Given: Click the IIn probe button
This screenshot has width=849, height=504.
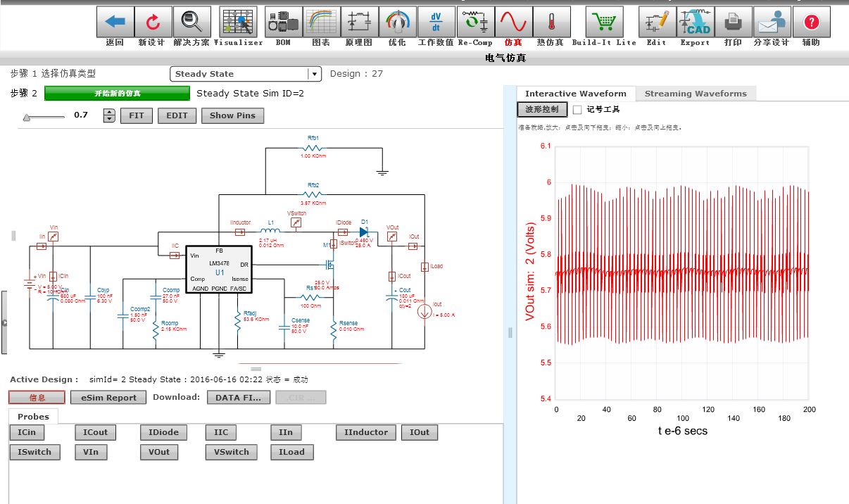Looking at the screenshot, I should (285, 432).
